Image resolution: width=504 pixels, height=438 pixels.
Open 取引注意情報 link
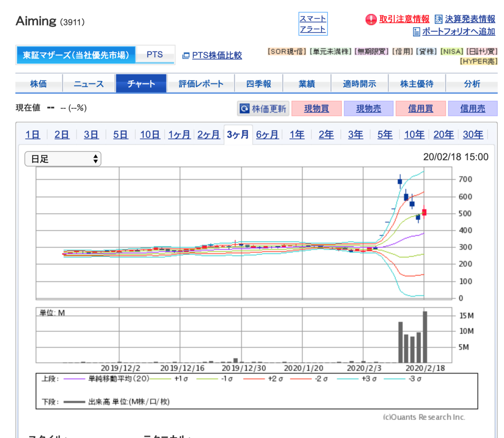tap(404, 19)
